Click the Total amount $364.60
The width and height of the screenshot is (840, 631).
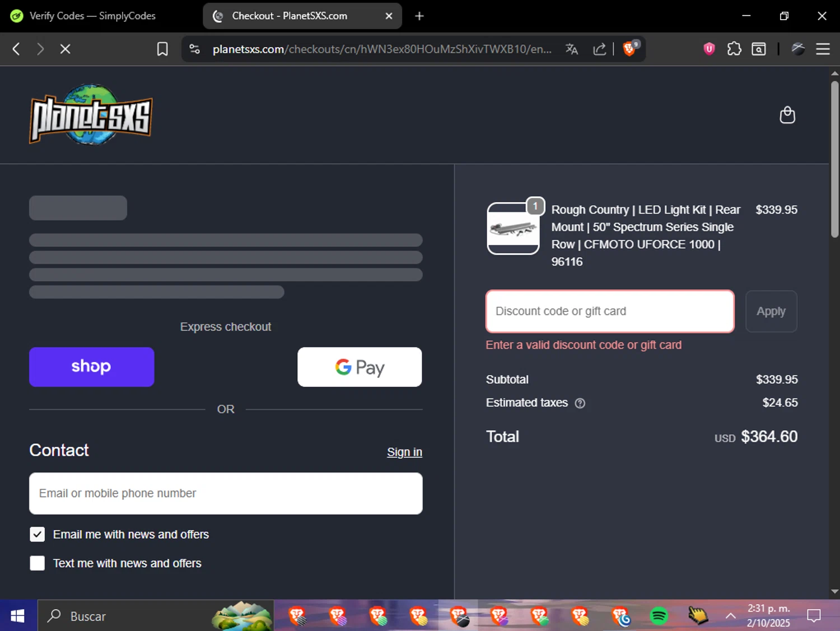point(769,437)
